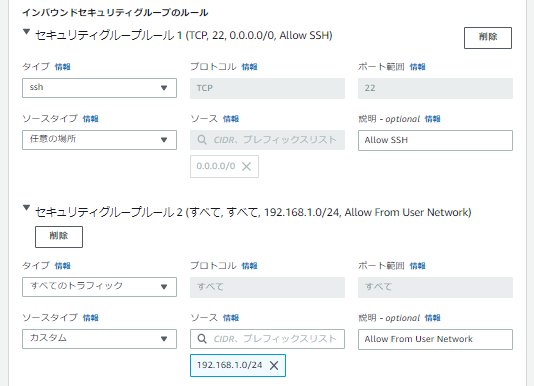Remove the 0.0.0.0/0 source chip
Image resolution: width=534 pixels, height=386 pixels.
click(246, 167)
